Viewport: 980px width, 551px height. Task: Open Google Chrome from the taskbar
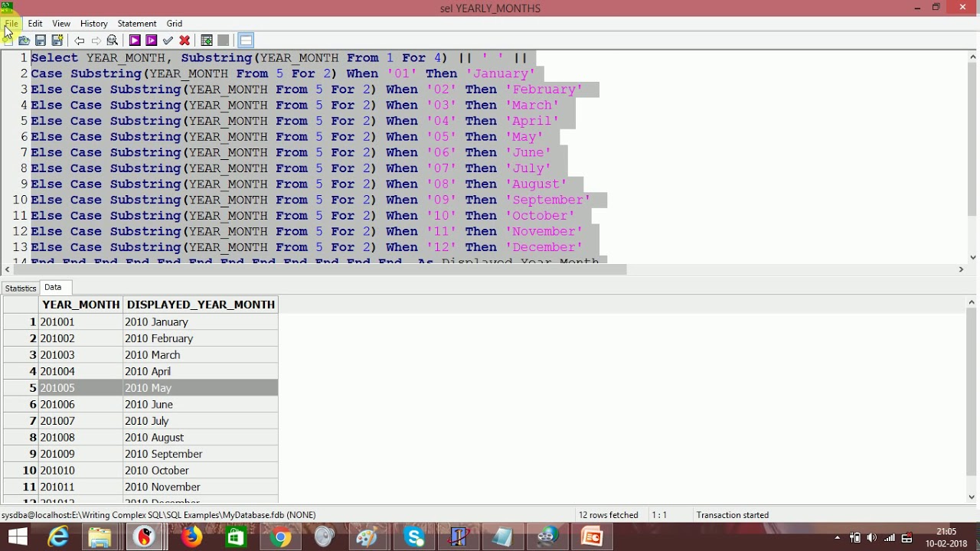coord(281,537)
